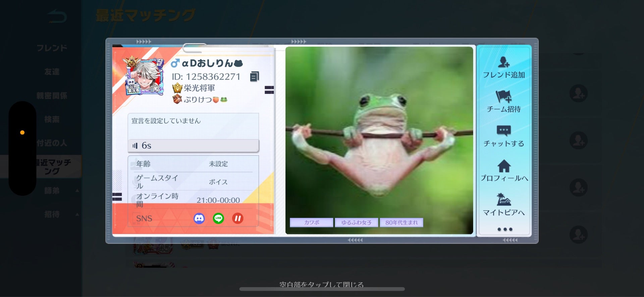Tap the カワボ tag
Viewport: 644px width, 297px height.
coord(312,223)
